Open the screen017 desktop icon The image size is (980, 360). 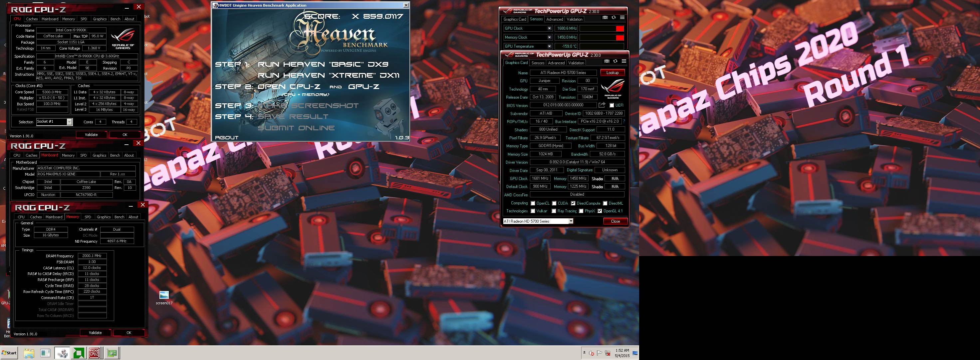[x=164, y=298]
